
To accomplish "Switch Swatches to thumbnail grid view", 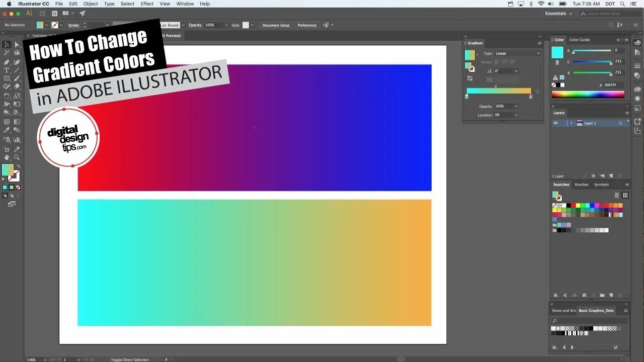I will coord(625,195).
